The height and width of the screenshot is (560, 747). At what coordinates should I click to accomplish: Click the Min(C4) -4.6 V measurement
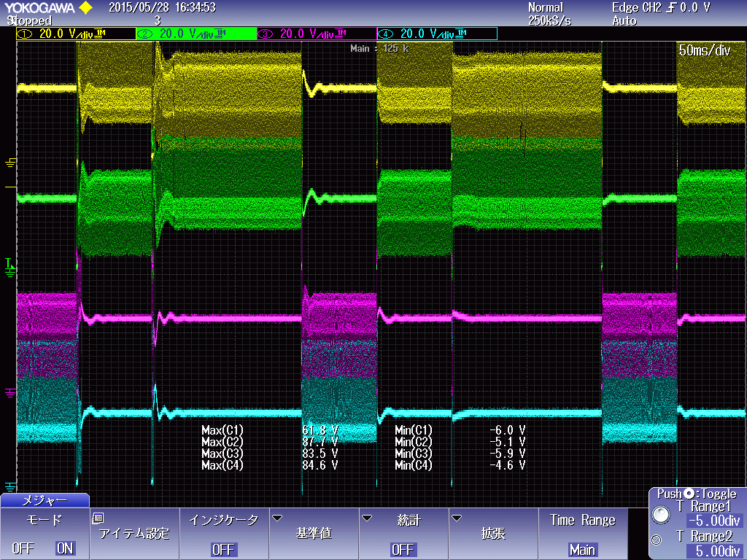pyautogui.click(x=460, y=464)
